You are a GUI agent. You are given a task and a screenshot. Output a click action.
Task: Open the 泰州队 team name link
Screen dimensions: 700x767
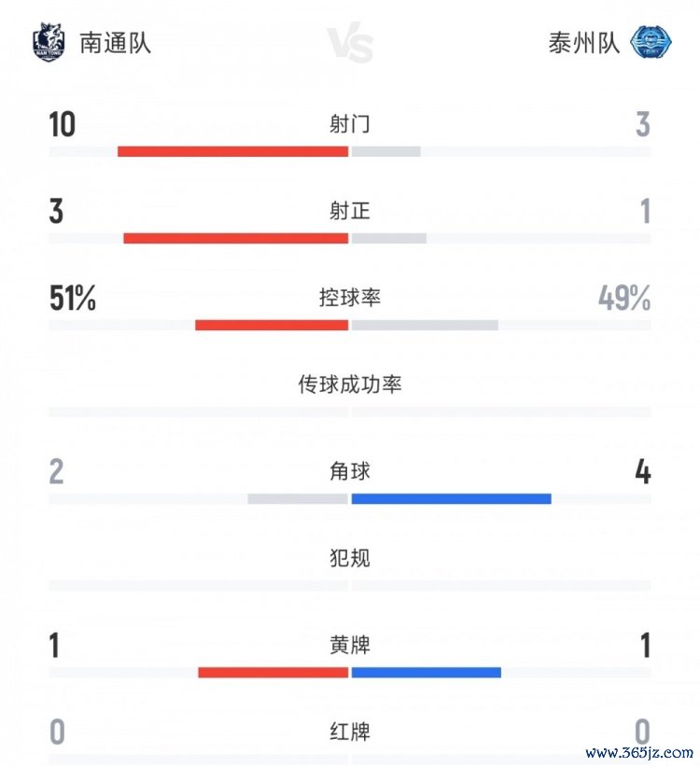pyautogui.click(x=584, y=43)
